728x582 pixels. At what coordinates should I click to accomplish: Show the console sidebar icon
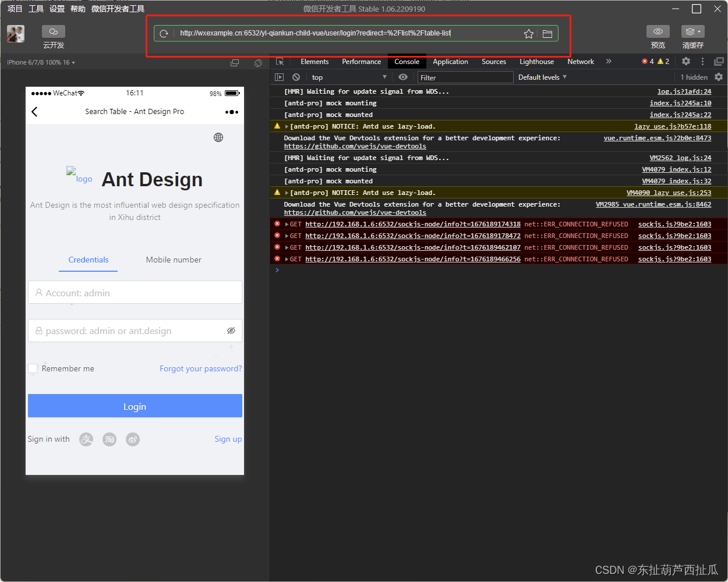coord(280,77)
